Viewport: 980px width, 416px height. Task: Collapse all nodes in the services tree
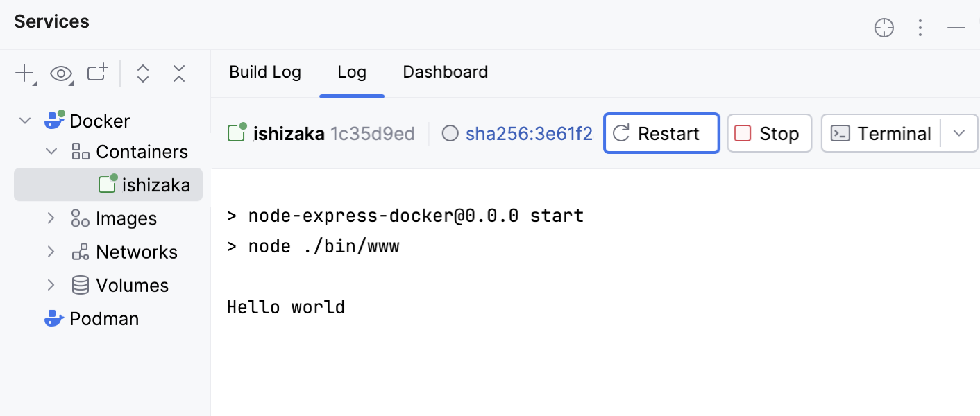point(178,73)
